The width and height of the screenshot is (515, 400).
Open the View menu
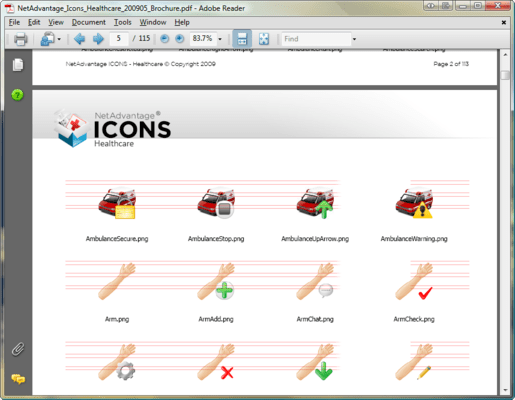(x=56, y=22)
